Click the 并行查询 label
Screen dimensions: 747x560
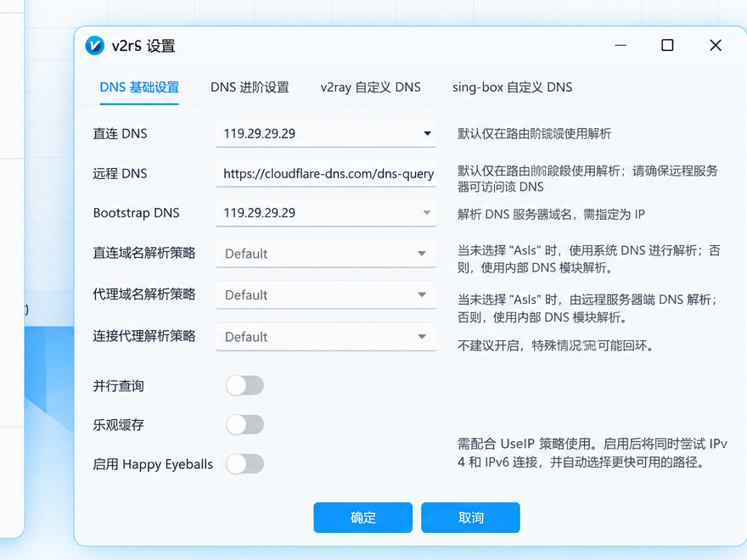119,386
